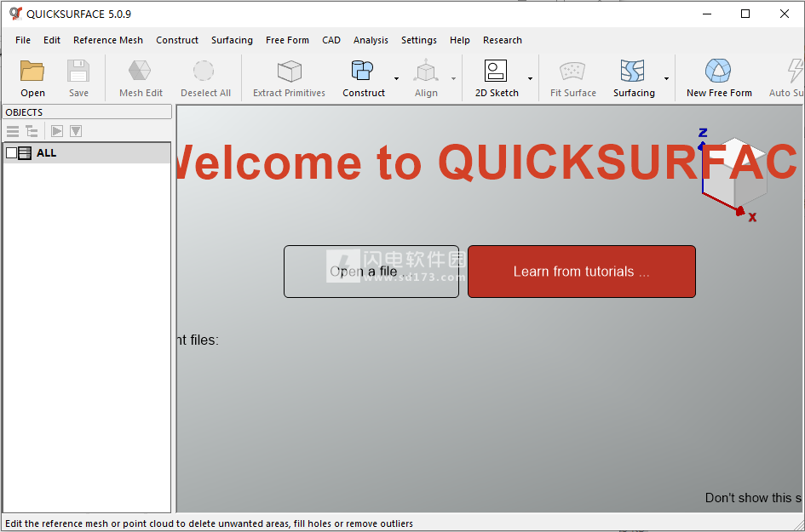Open the CAD menu
The image size is (805, 532).
click(331, 40)
